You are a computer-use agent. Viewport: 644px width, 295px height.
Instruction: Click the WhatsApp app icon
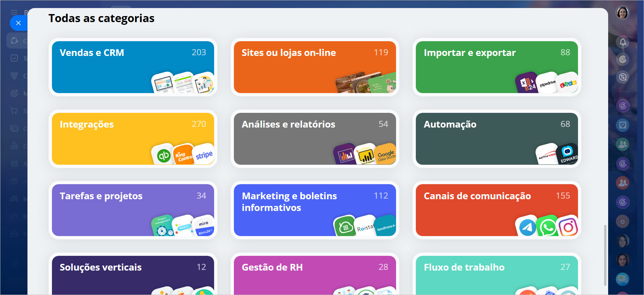(548, 227)
